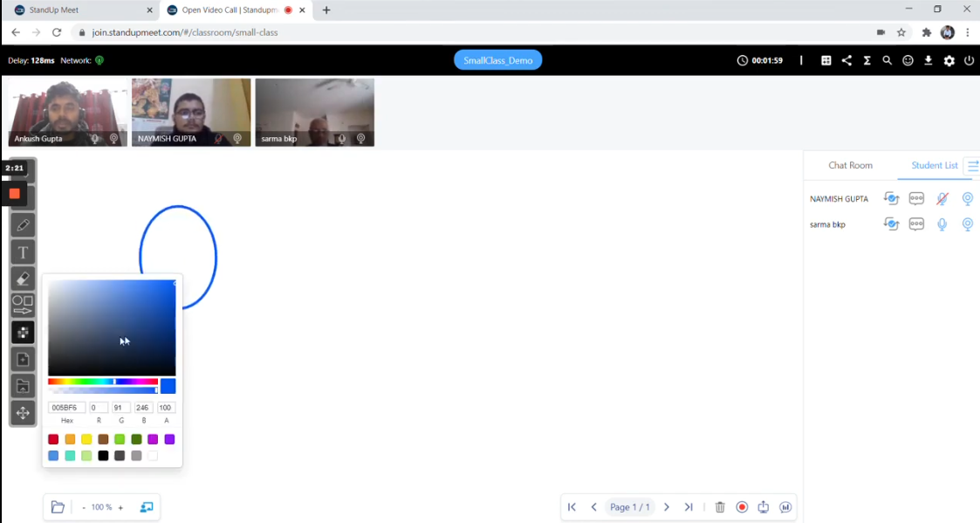
Task: Switch to the Chat Room tab
Action: pyautogui.click(x=850, y=165)
